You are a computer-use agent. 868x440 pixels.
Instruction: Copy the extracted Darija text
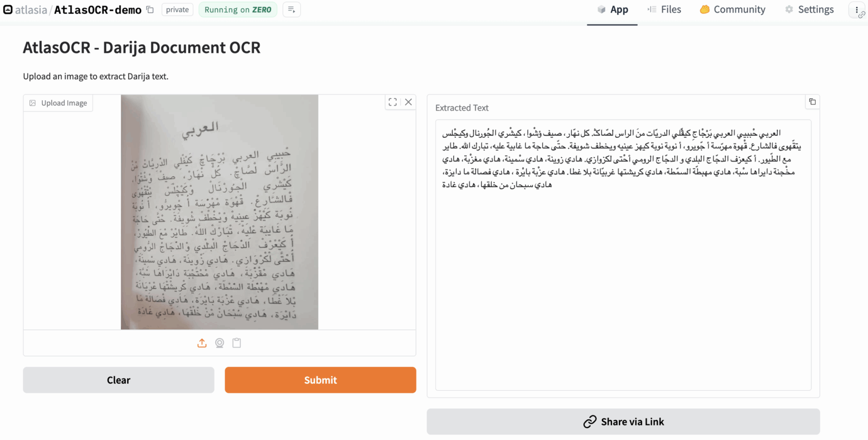click(x=812, y=102)
